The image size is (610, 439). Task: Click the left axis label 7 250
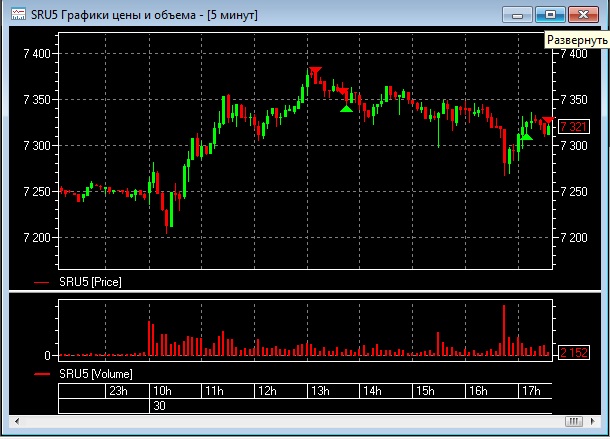pyautogui.click(x=37, y=191)
